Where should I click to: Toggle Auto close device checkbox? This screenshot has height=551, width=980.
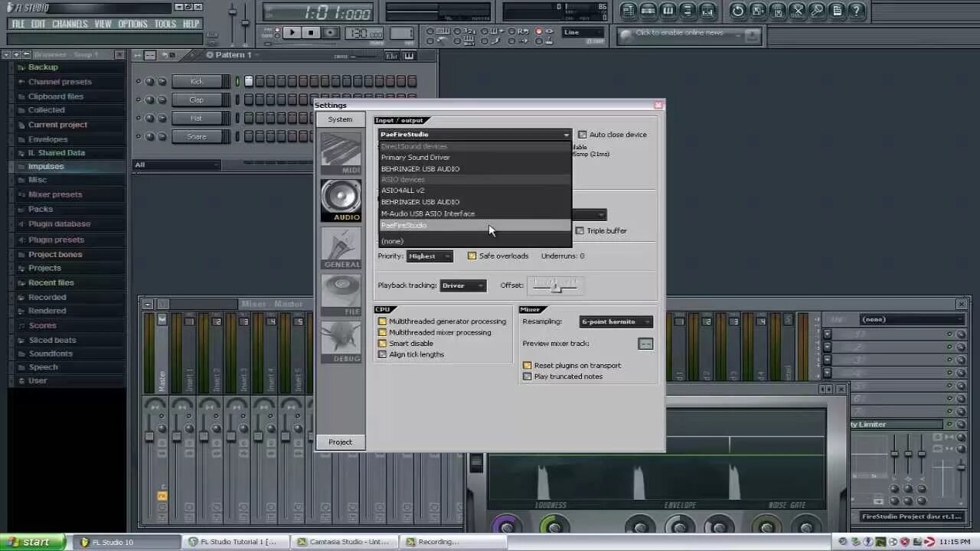[x=583, y=135]
